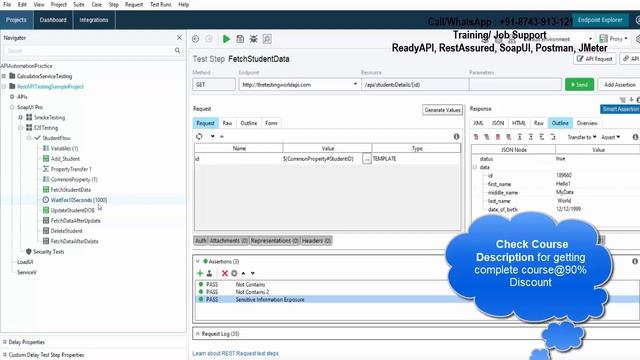
Task: Collapse the StudentFlow test case node
Action: (x=29, y=138)
